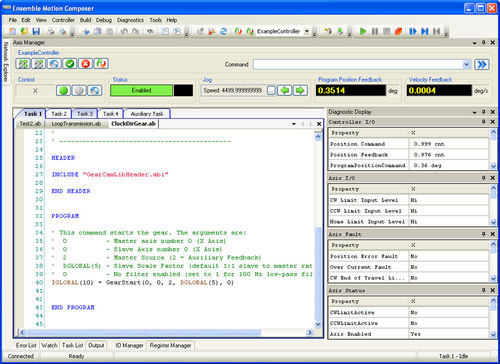Viewport: 500px width, 364px height.
Task: Open Diagnostic Display panel options arrow
Action: [474, 112]
